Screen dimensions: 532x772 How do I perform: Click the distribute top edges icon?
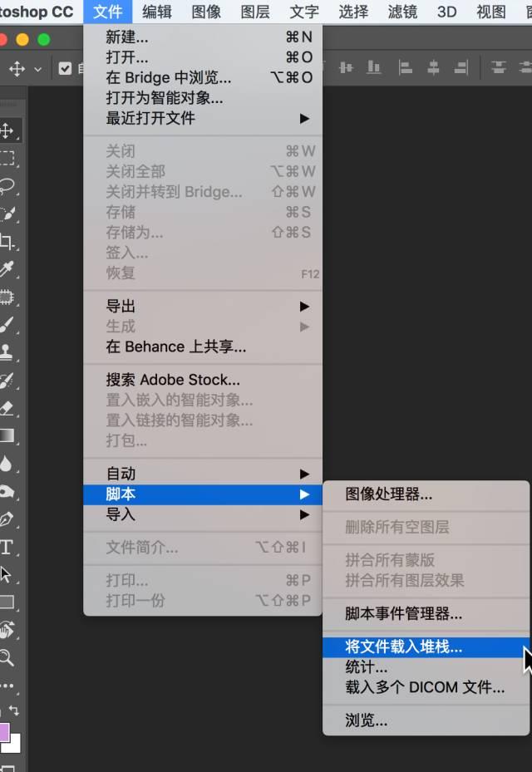[x=499, y=67]
